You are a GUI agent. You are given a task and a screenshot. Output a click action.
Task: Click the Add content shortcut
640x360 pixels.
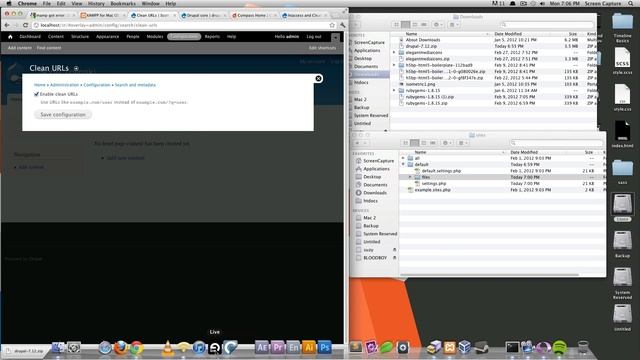[20, 48]
